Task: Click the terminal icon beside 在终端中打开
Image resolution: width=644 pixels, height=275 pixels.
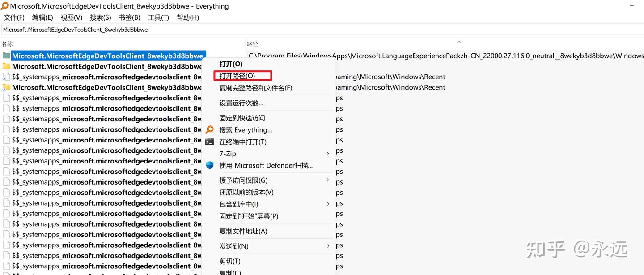Action: pos(210,142)
